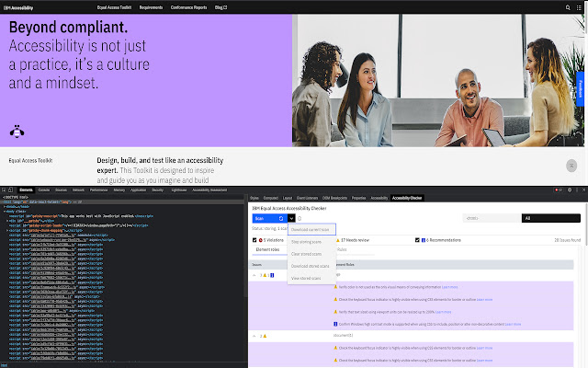Click the back-to-top circular arrow button
Viewport: 588px width, 368px height.
pos(571,166)
